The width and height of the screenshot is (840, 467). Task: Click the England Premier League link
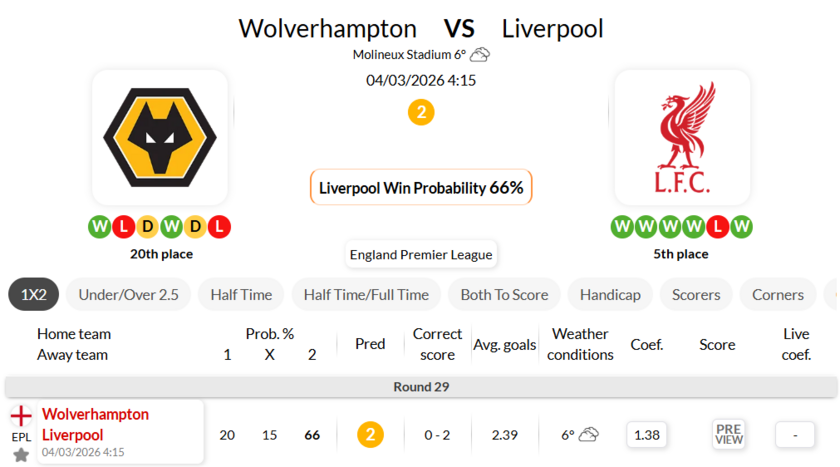(x=421, y=255)
